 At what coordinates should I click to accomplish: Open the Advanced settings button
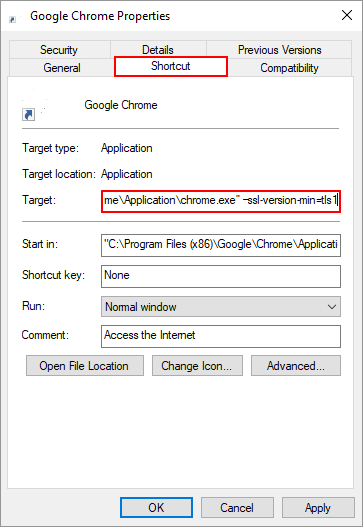pos(296,365)
